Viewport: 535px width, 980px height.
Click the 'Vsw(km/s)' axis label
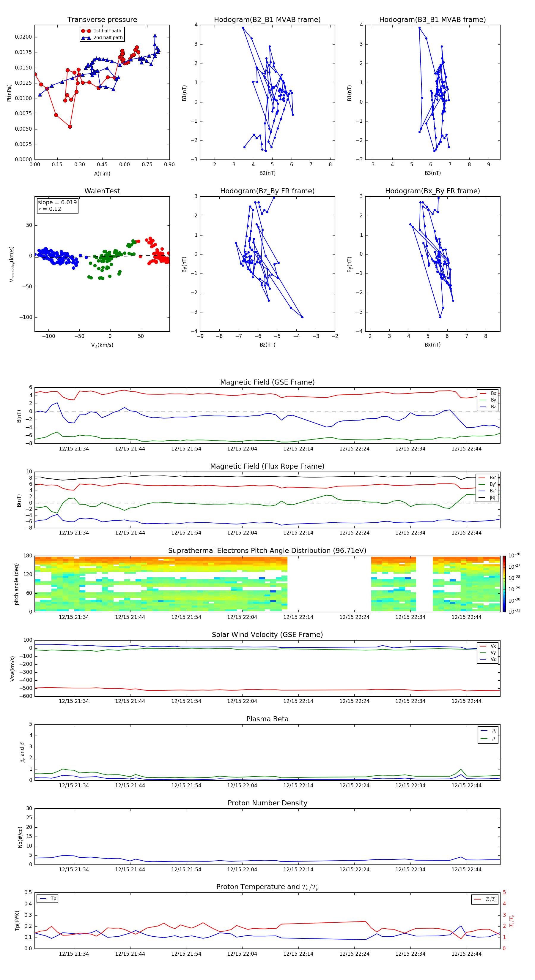(12, 668)
